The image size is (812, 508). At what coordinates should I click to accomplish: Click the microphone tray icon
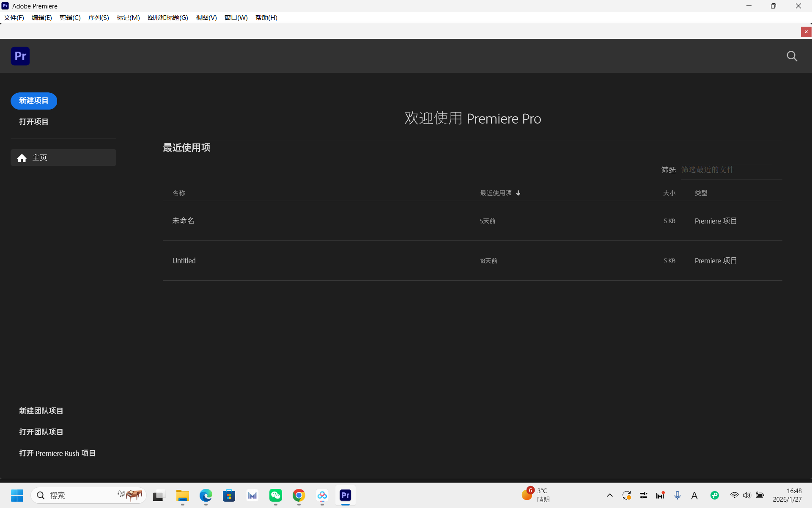click(x=678, y=495)
